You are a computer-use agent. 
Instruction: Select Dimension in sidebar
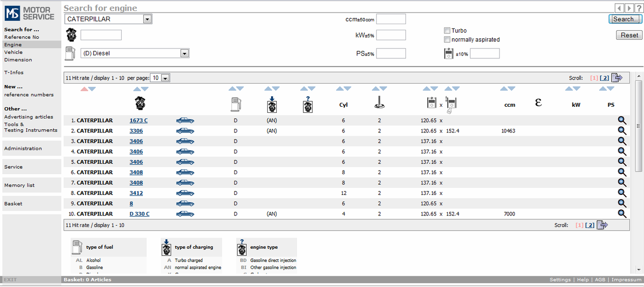point(18,60)
